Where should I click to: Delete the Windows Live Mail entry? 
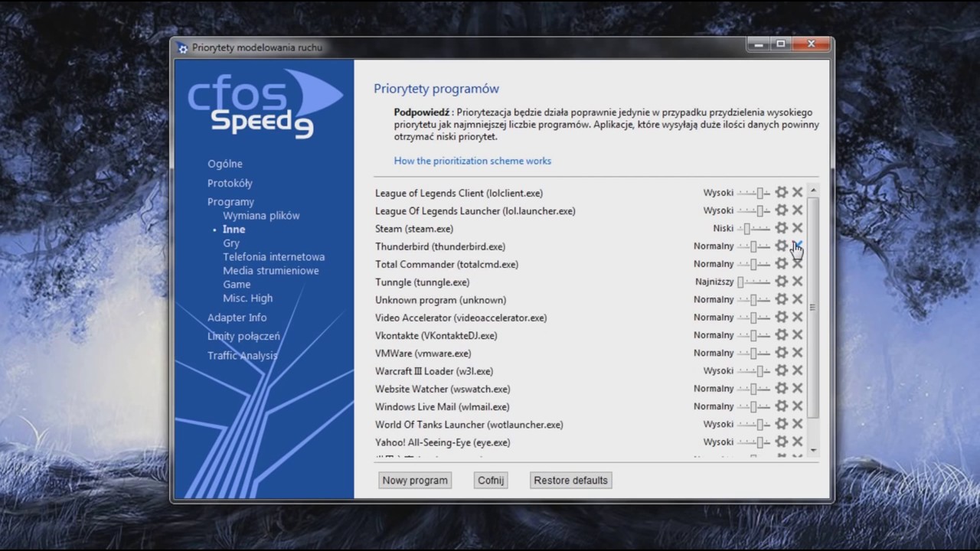tap(797, 406)
